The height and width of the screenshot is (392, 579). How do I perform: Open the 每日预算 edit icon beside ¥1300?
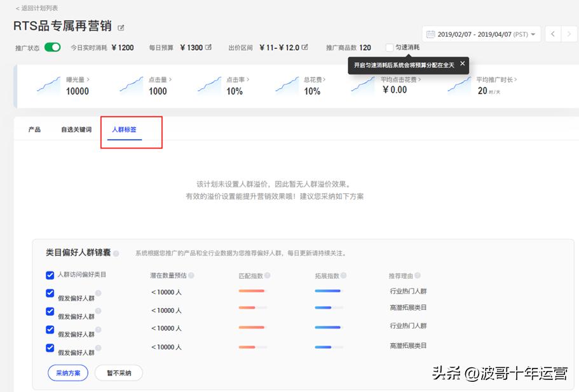click(x=210, y=47)
